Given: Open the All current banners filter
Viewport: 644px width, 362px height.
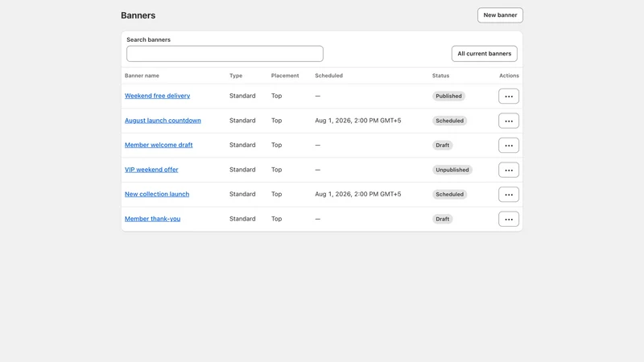Looking at the screenshot, I should [485, 54].
